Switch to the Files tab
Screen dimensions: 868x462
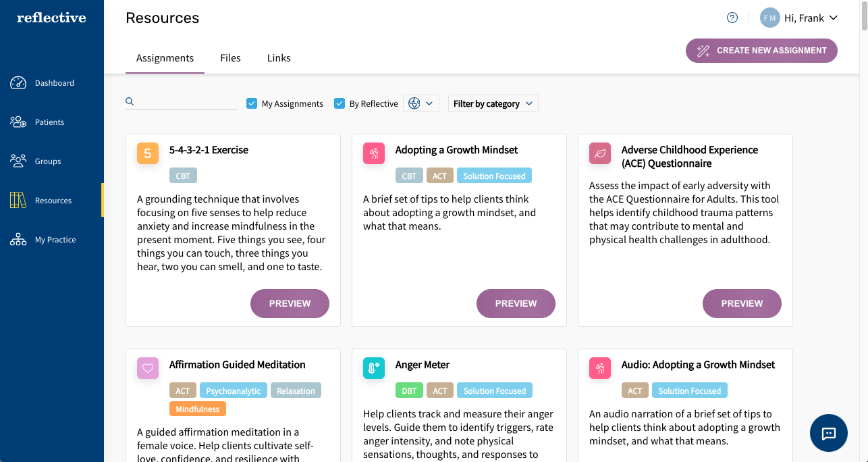[230, 58]
